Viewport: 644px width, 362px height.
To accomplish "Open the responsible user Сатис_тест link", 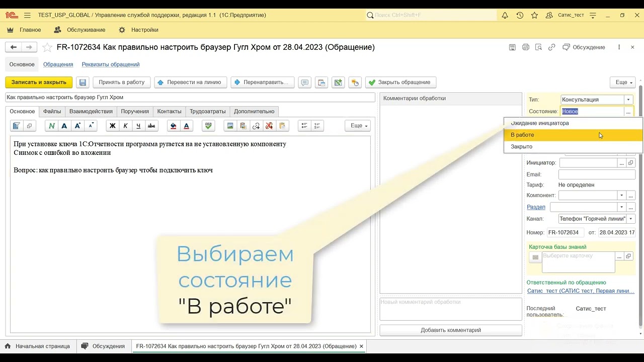I will [581, 291].
